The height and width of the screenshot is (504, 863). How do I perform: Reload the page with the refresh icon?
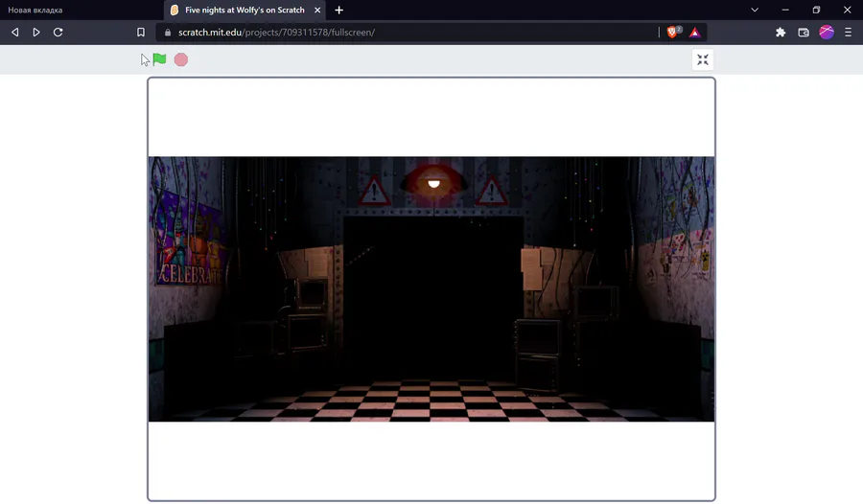click(58, 33)
